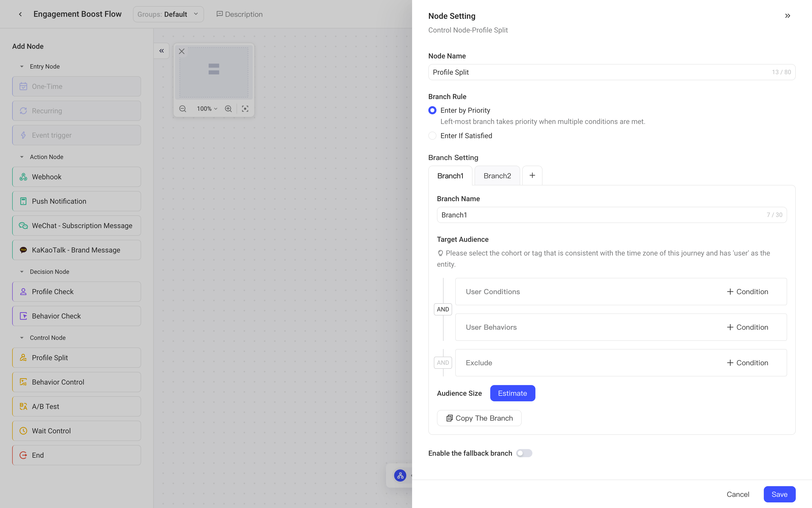Click the Node Name input field
The image size is (812, 508).
click(612, 72)
